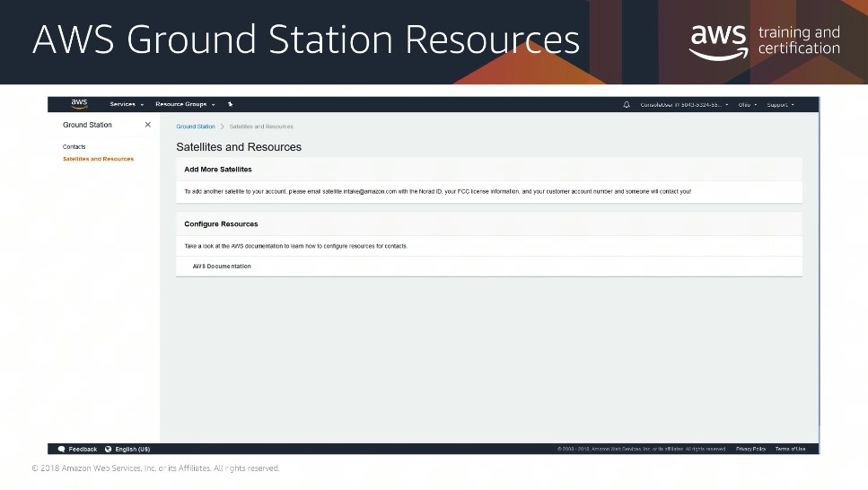Screen dimensions: 868x490
Task: Open the AWS Documentation link
Action: (222, 267)
